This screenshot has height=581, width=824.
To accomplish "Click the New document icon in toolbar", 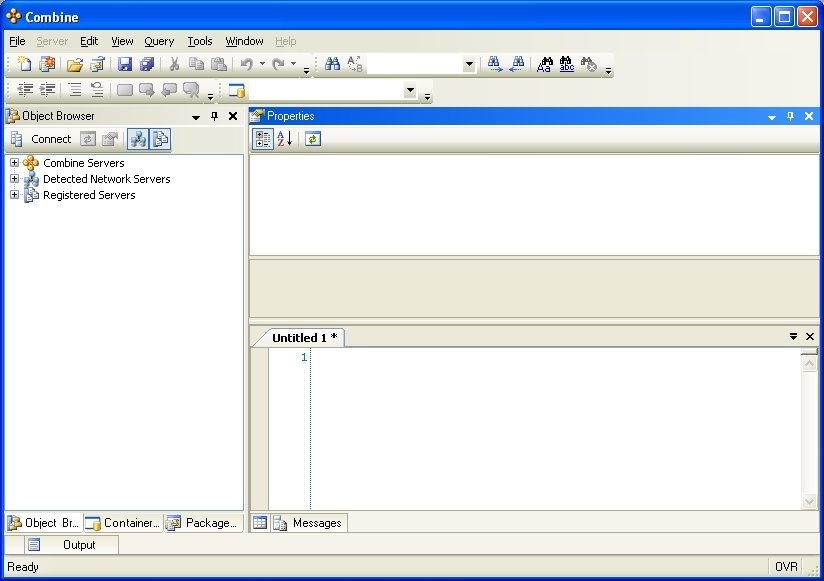I will pos(25,64).
